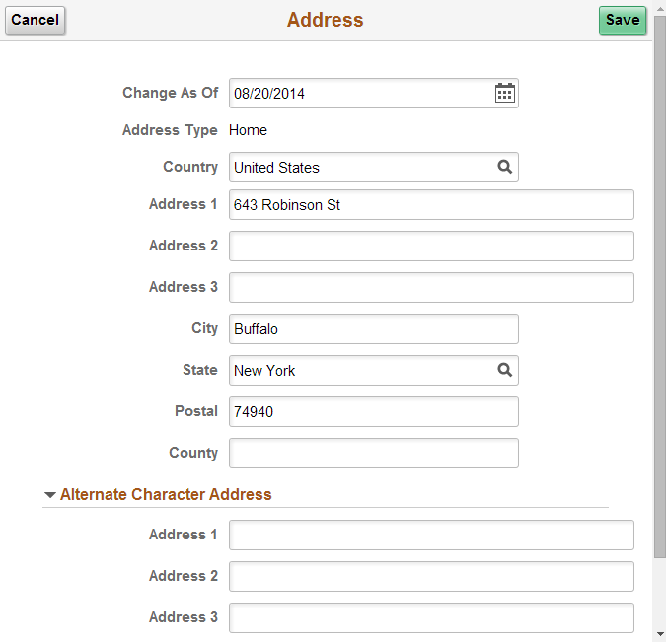Click the alternate character Address 1 field
Viewport: 666px width, 644px height.
(431, 535)
